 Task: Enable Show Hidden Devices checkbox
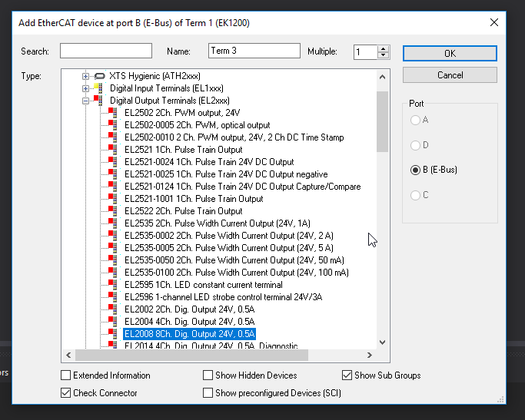tap(208, 375)
